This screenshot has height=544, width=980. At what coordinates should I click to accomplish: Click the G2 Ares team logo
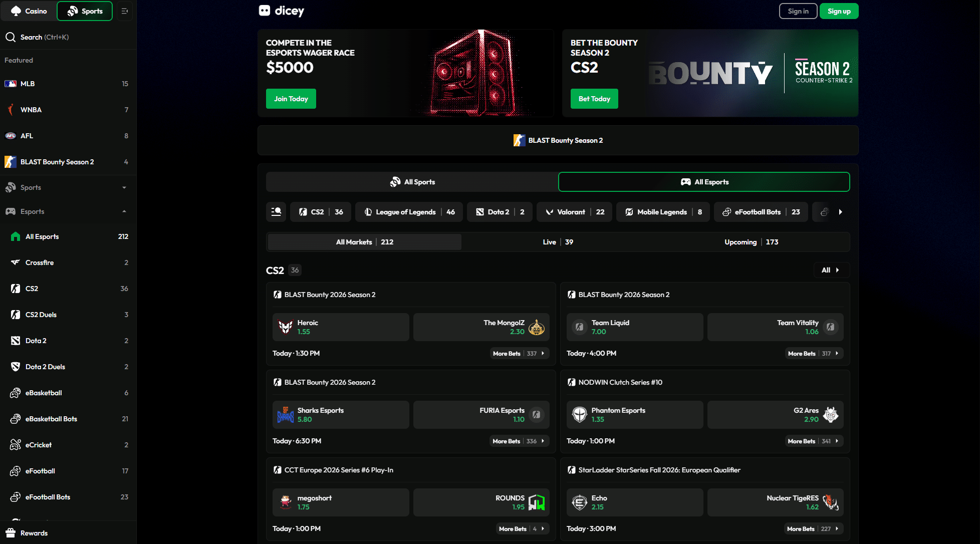click(831, 415)
